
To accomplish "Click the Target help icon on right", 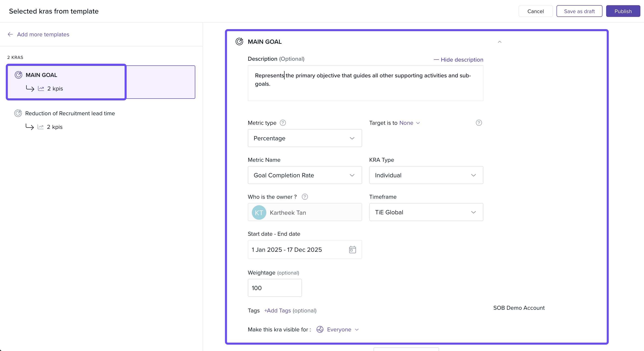I will (x=478, y=123).
